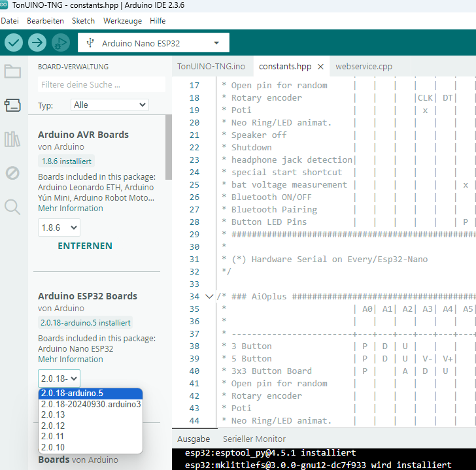Click the Upload sketch arrow button

coord(37,43)
